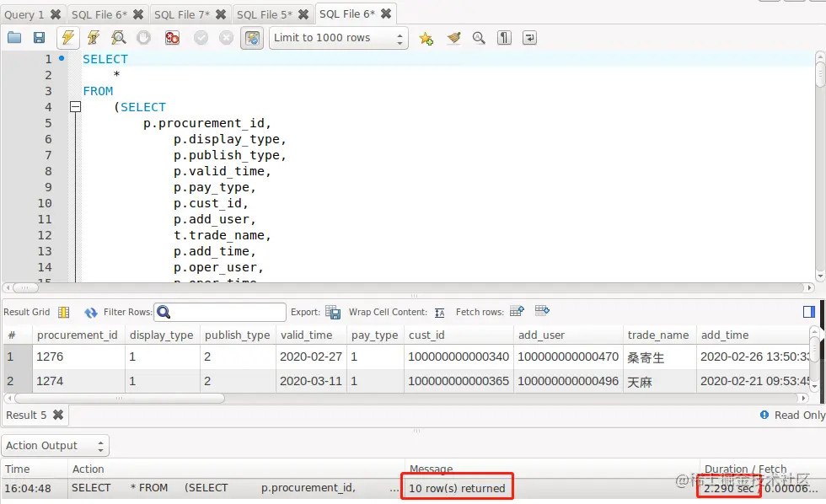Click the '10 row(s) returned' message
The image size is (826, 504).
(x=457, y=488)
